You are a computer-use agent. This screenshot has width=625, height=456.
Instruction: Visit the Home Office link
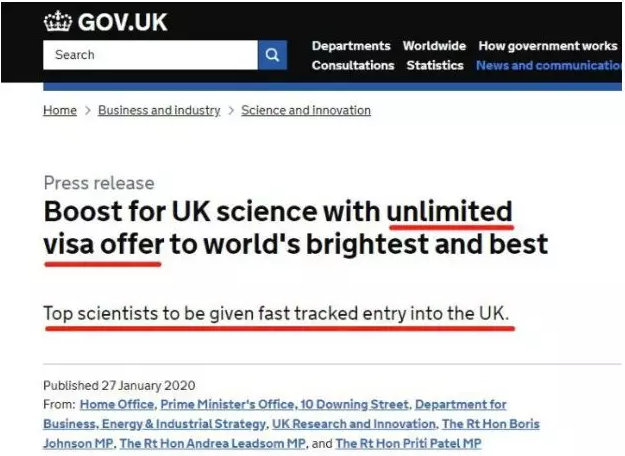point(117,404)
